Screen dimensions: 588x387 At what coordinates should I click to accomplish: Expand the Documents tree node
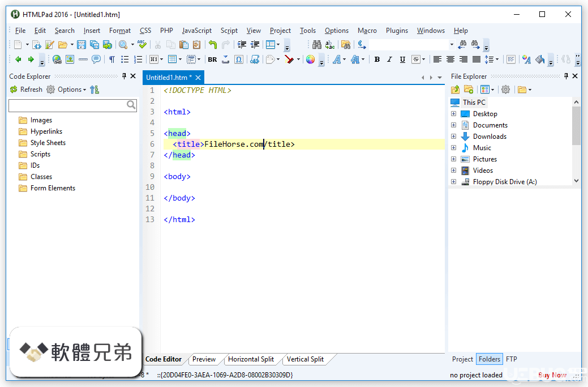(x=453, y=125)
